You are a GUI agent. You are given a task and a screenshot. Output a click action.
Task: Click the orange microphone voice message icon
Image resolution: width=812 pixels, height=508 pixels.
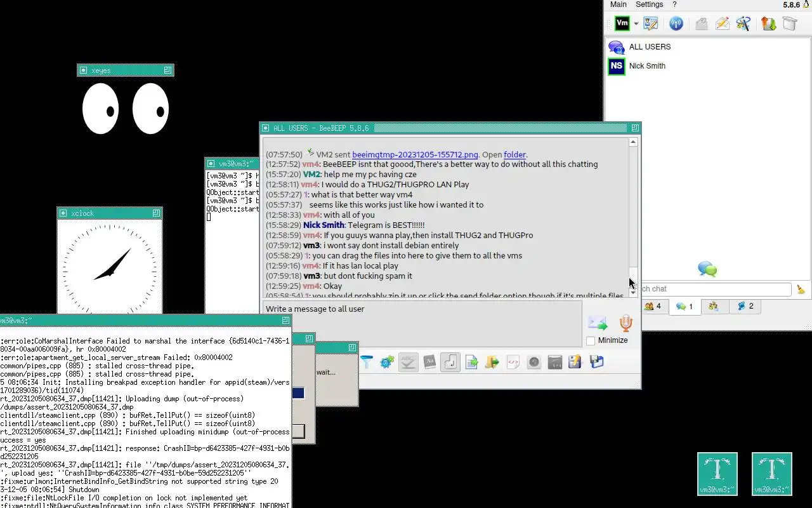[626, 323]
